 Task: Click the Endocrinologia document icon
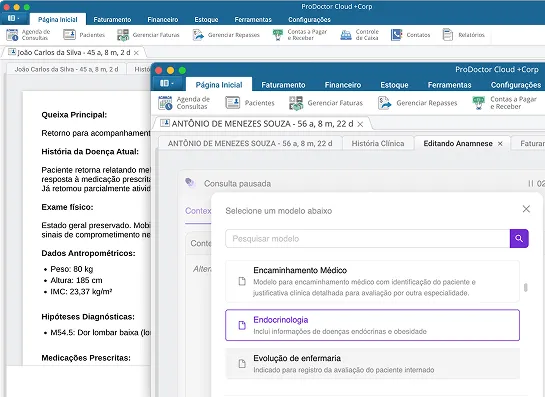(x=242, y=325)
